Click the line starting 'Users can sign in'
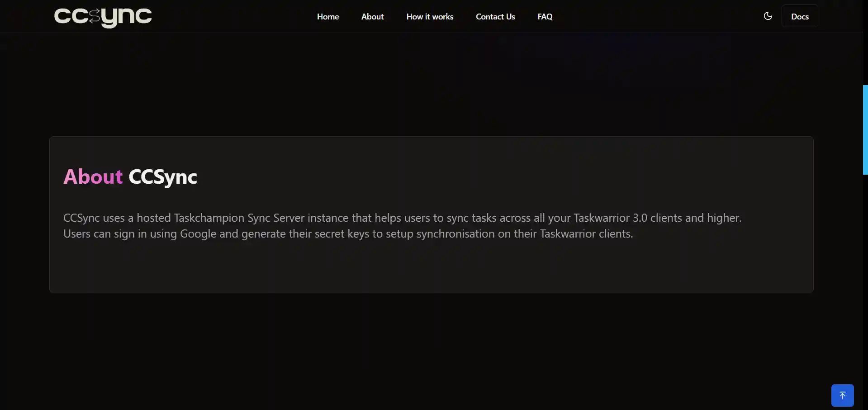 coord(348,234)
